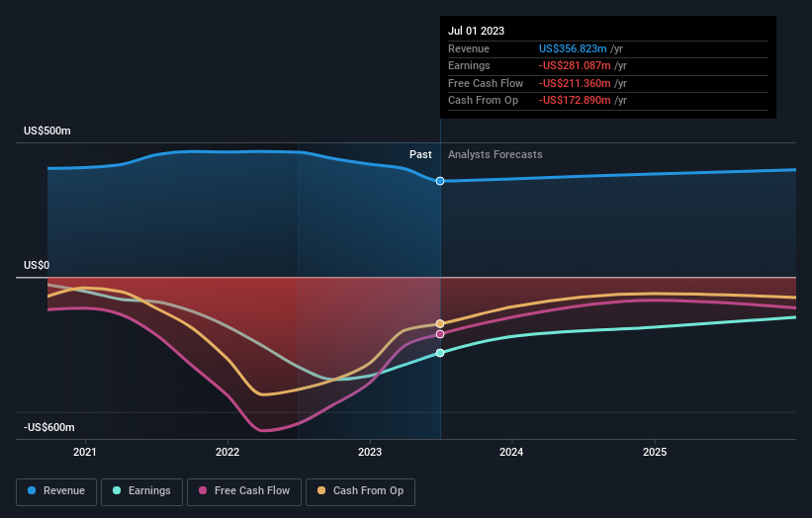
Task: Click the Jul 01 2023 tooltip date
Action: [476, 31]
